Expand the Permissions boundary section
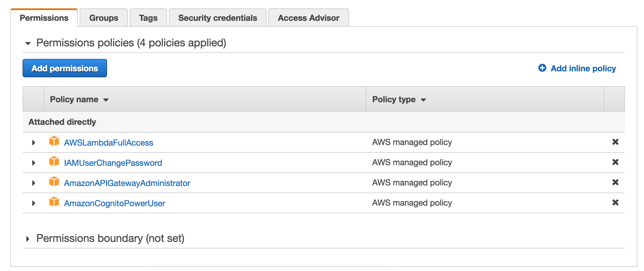The width and height of the screenshot is (644, 271). click(28, 238)
